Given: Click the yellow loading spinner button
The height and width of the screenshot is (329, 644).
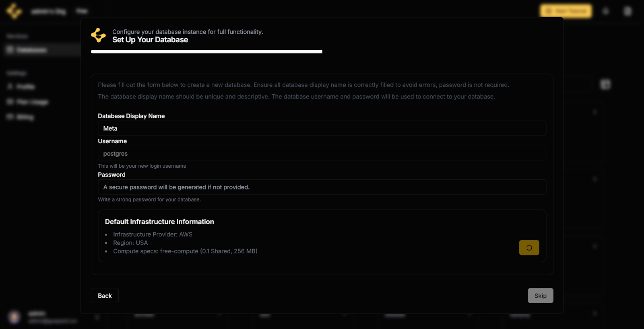Looking at the screenshot, I should coord(529,248).
